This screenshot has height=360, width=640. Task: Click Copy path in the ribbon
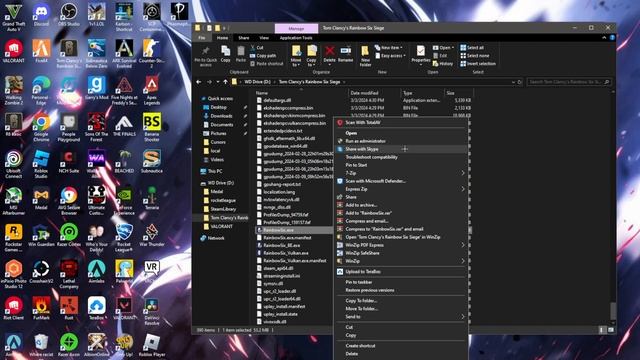point(263,56)
